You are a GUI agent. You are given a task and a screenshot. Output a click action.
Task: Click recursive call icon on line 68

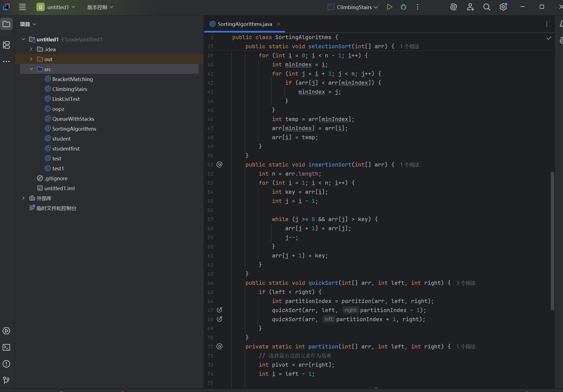tap(219, 319)
